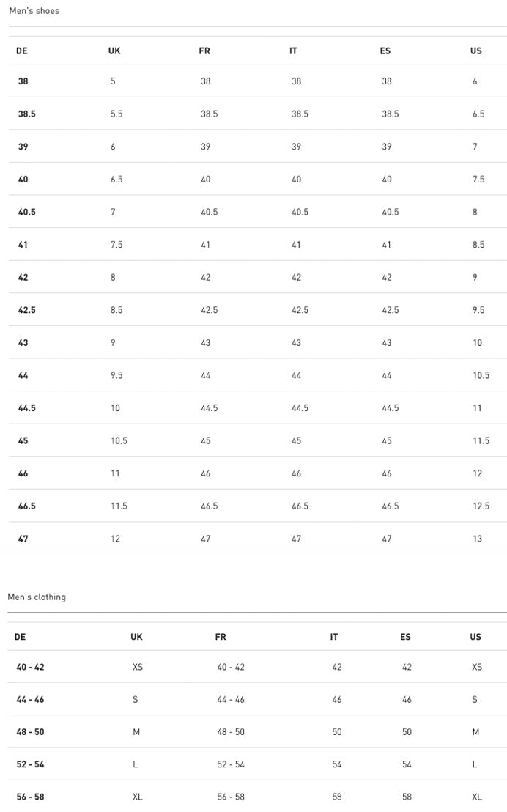This screenshot has height=812, width=507.
Task: Select UK clothing size XS cell
Action: coord(137,667)
